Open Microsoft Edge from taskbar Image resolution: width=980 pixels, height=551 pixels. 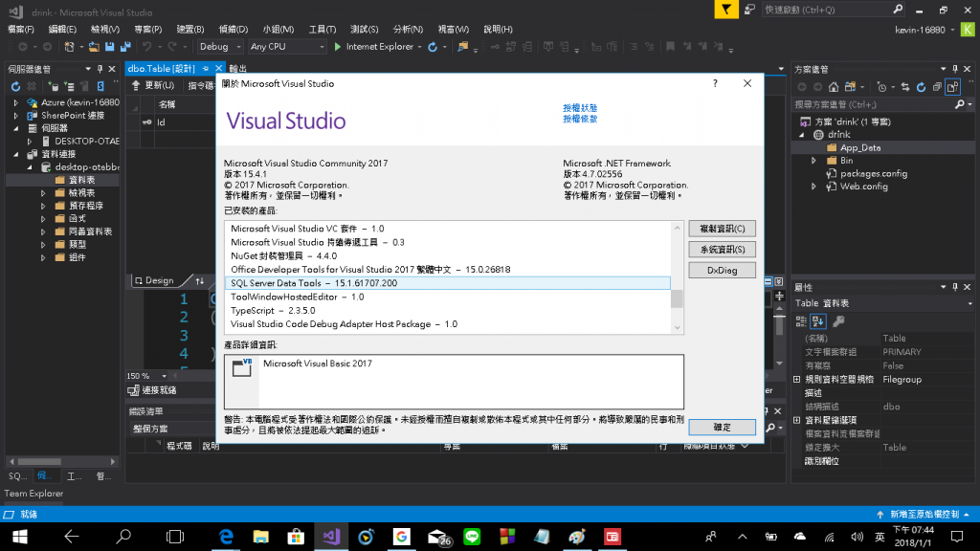pos(226,537)
